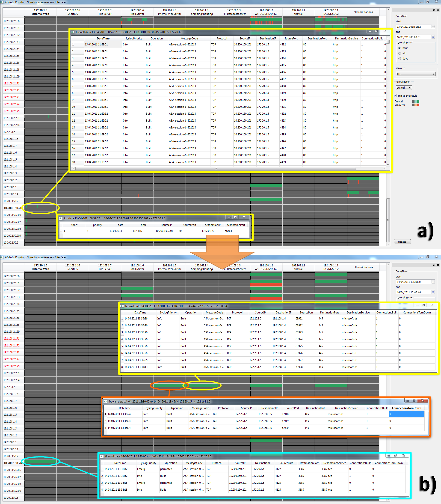The height and width of the screenshot is (504, 441).
Task: Uncheck 'limit to one result' checkbox
Action: (395, 96)
